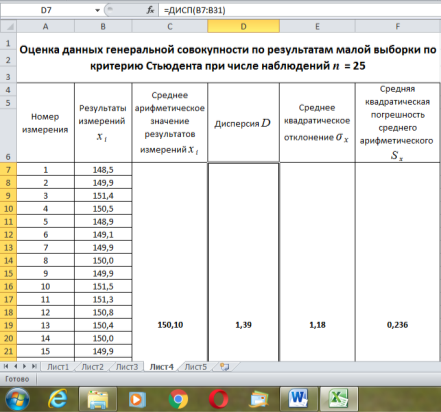Select row 19 header
This screenshot has height=412, width=441.
coord(8,325)
